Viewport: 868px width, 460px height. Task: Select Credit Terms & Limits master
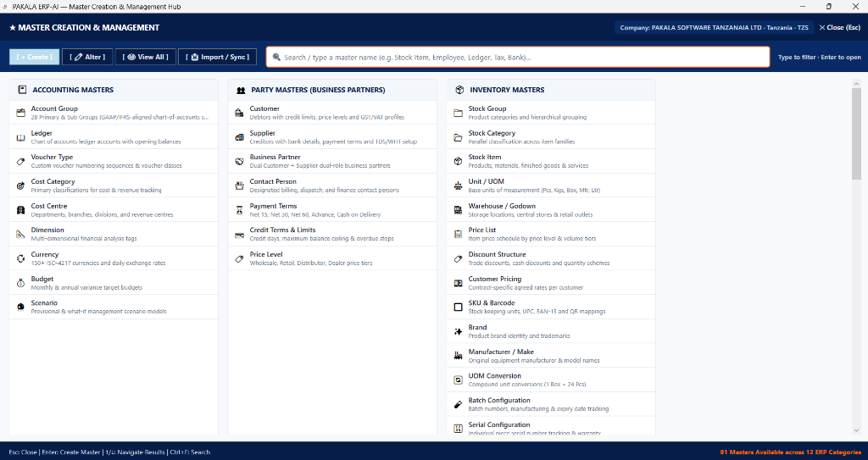332,234
